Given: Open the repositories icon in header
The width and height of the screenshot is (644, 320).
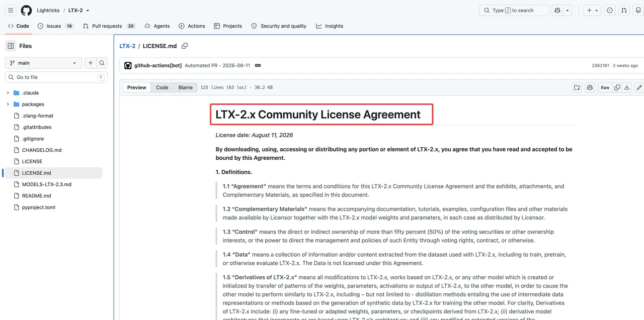Looking at the screenshot, I should (638, 10).
